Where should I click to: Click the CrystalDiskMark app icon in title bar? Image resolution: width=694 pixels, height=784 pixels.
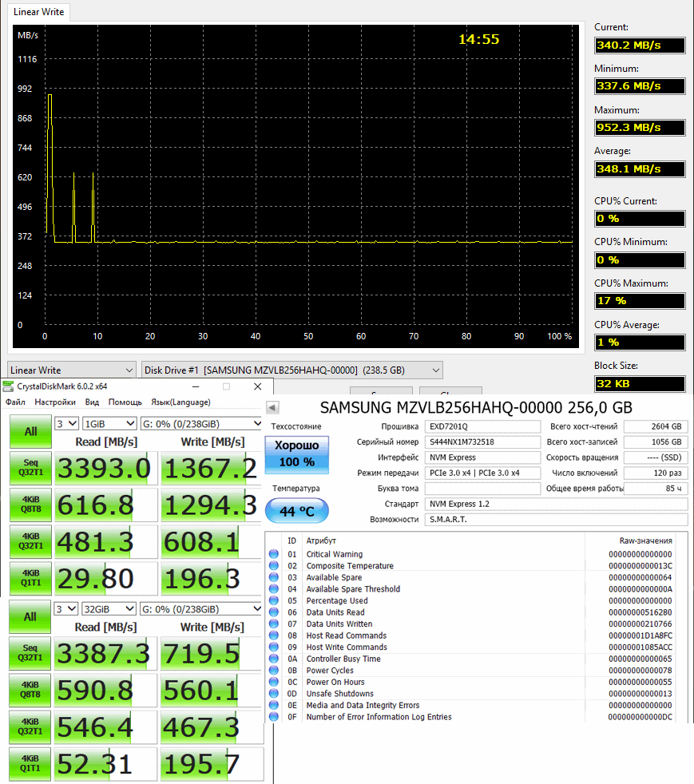tap(8, 386)
